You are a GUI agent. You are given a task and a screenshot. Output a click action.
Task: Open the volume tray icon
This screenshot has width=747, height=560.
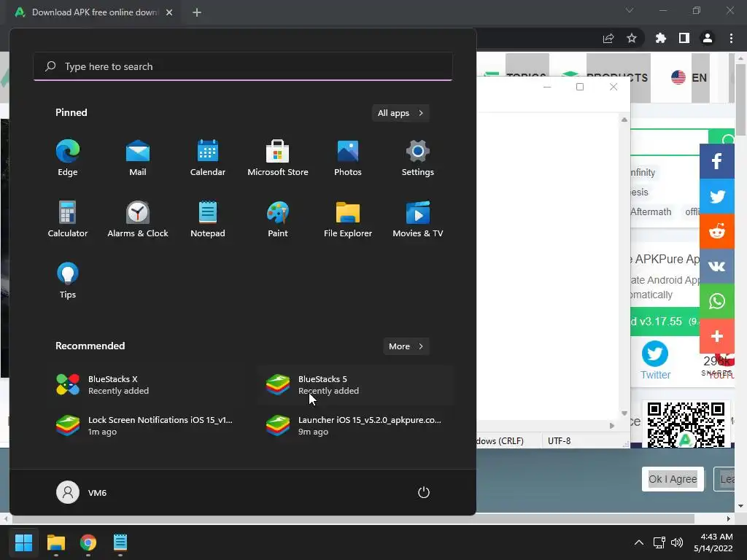click(676, 542)
